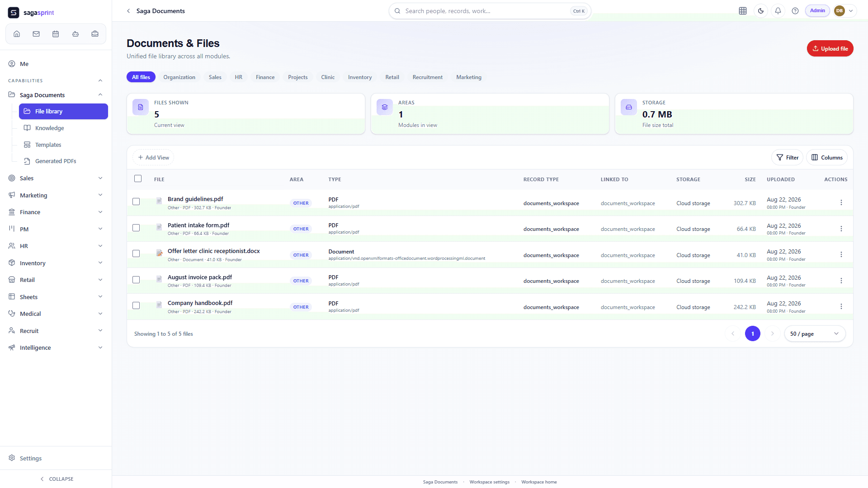Screen dimensions: 868x488
Task: Collapse the Saga Documents menu
Action: click(100, 95)
